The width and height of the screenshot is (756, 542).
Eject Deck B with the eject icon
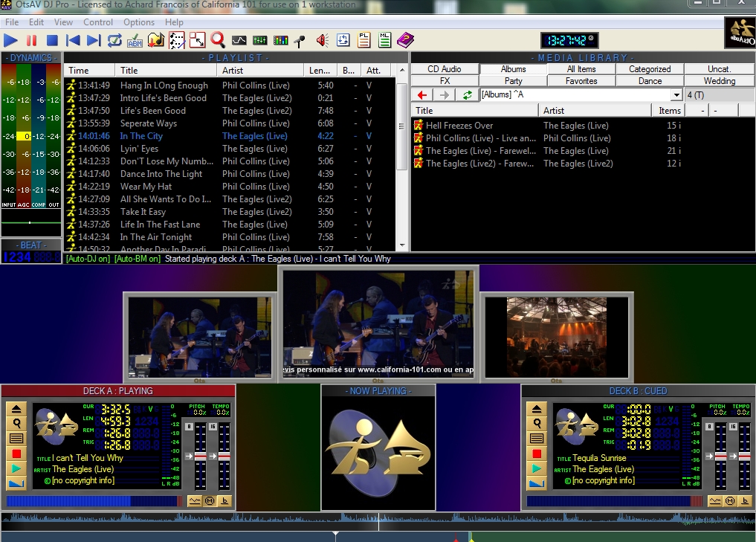coord(537,410)
